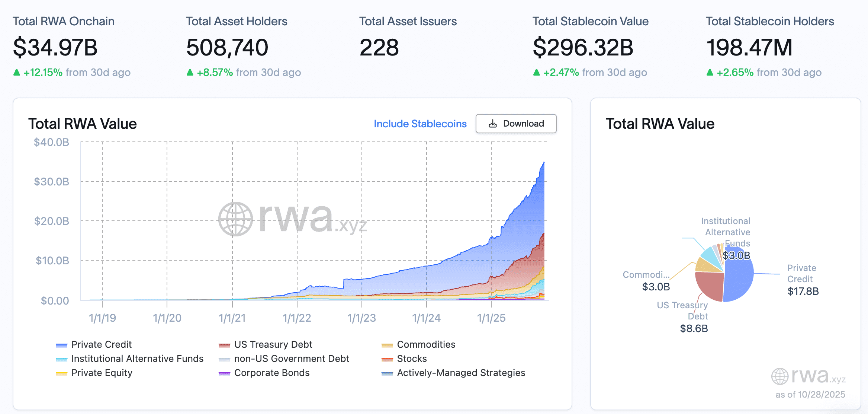This screenshot has width=868, height=414.
Task: Click the green arrow under Total Asset Holders
Action: point(190,72)
